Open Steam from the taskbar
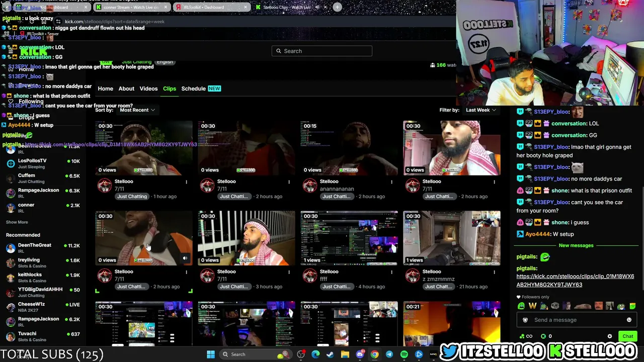Viewport: 644px width, 362px height. (330, 354)
